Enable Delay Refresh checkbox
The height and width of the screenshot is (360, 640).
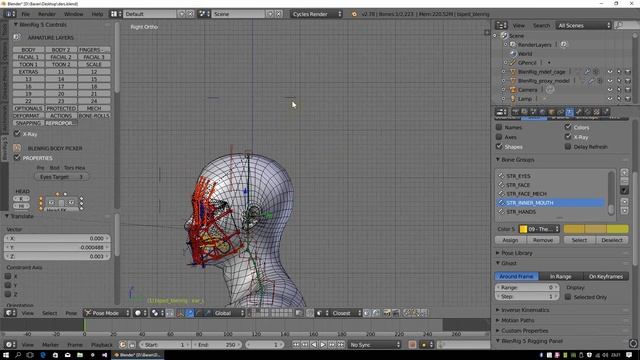tap(568, 146)
